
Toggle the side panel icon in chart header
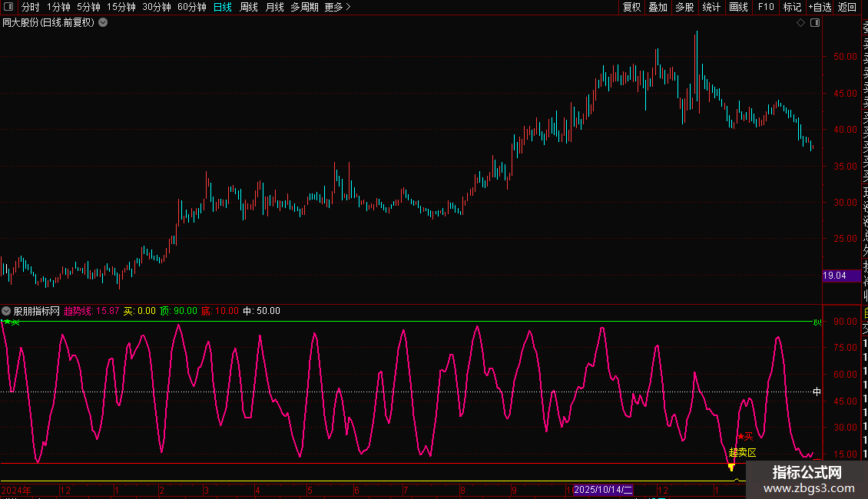[815, 23]
